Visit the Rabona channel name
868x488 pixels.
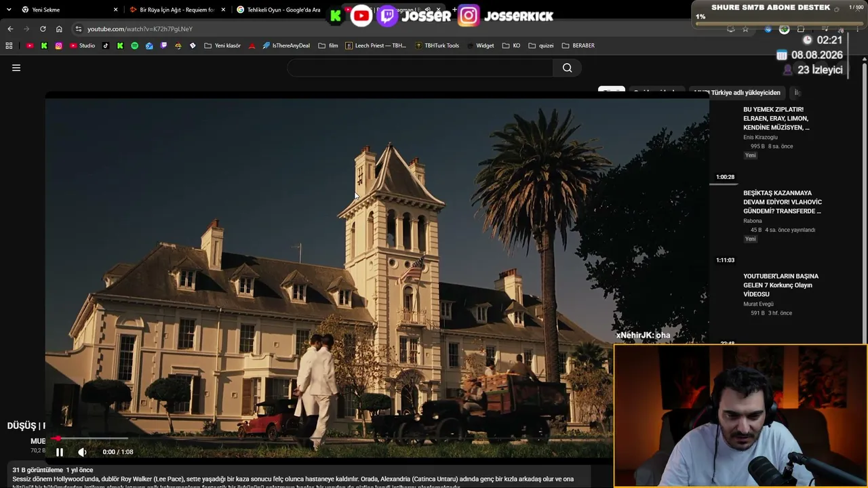tap(753, 221)
